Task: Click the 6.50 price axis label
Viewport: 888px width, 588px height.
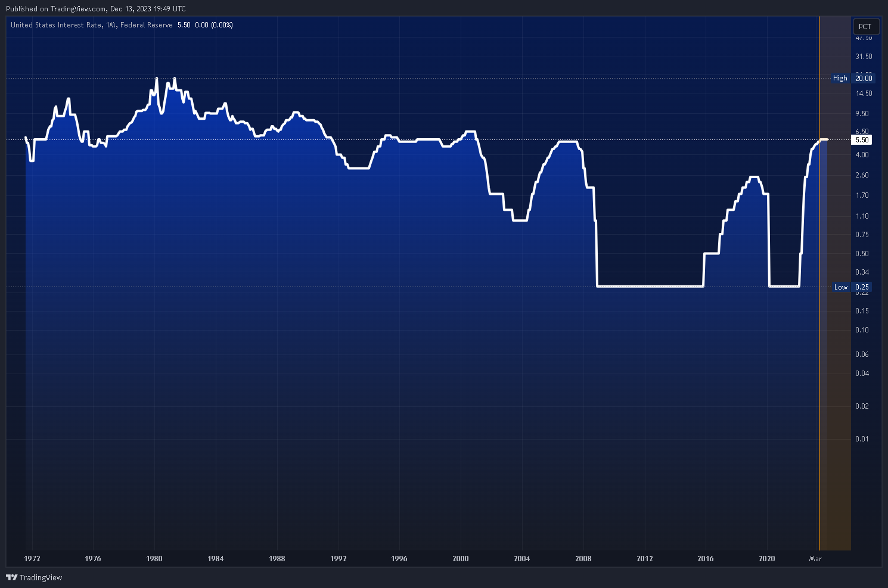Action: 862,132
